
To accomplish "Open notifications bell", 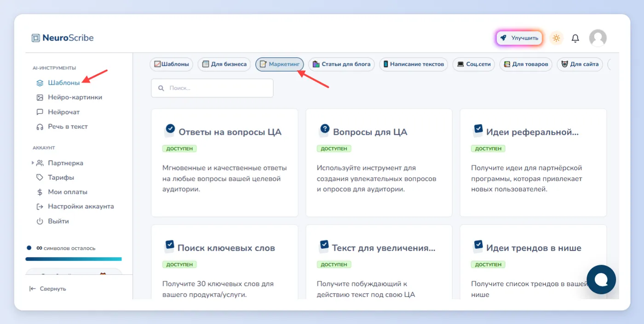I will (x=575, y=38).
